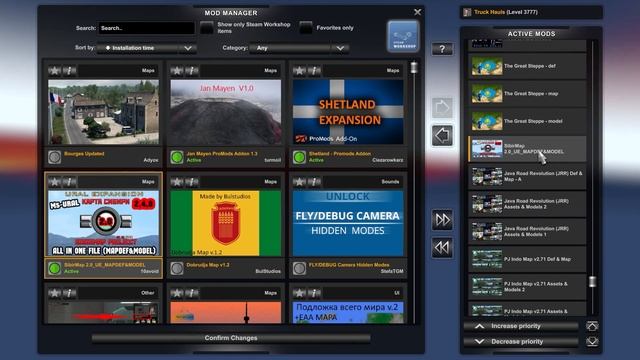This screenshot has height=360, width=640.
Task: Favorite the Shetland mod star
Action: (299, 71)
